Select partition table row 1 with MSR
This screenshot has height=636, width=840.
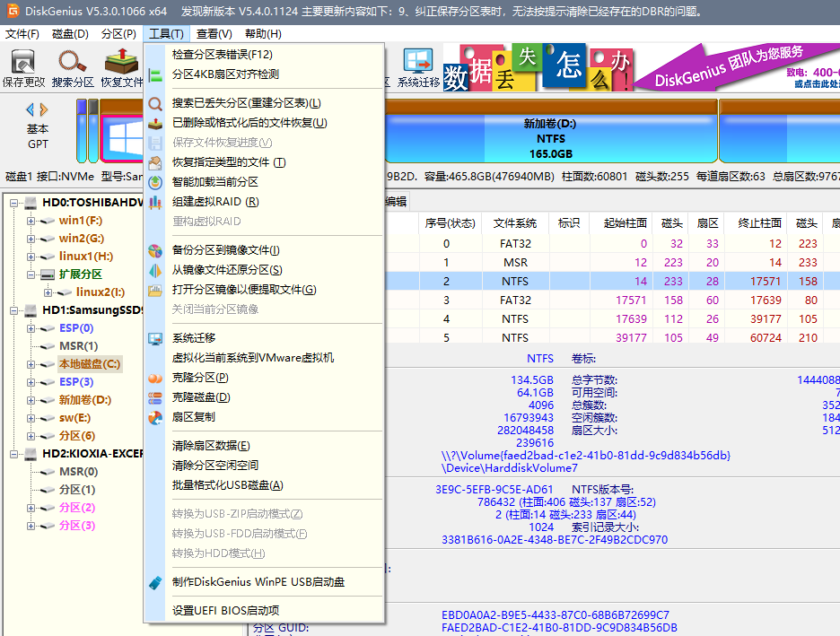tap(612, 262)
